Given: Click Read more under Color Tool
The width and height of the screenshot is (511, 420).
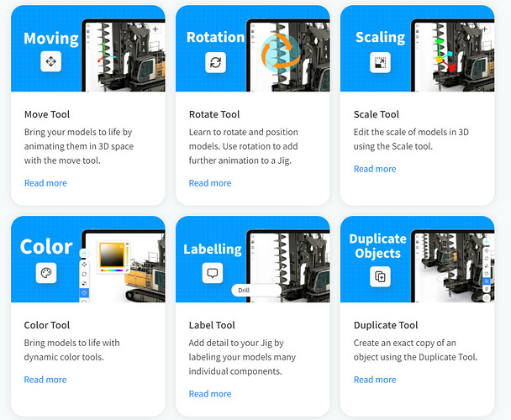Looking at the screenshot, I should (x=45, y=380).
